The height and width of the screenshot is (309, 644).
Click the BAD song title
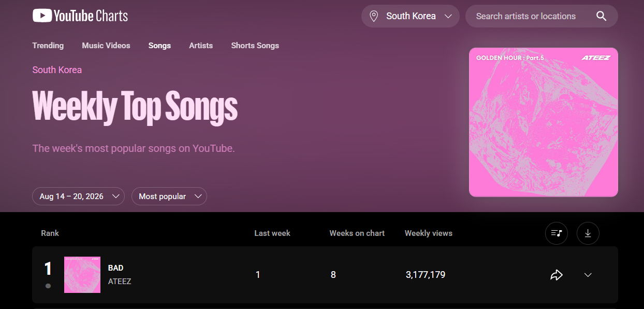pos(116,268)
